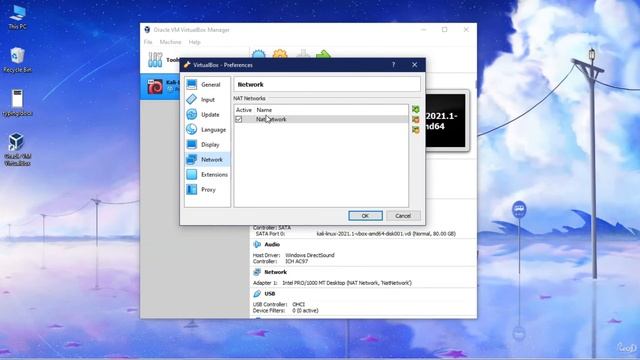Click the Active column header
Image resolution: width=640 pixels, height=360 pixels.
(244, 110)
